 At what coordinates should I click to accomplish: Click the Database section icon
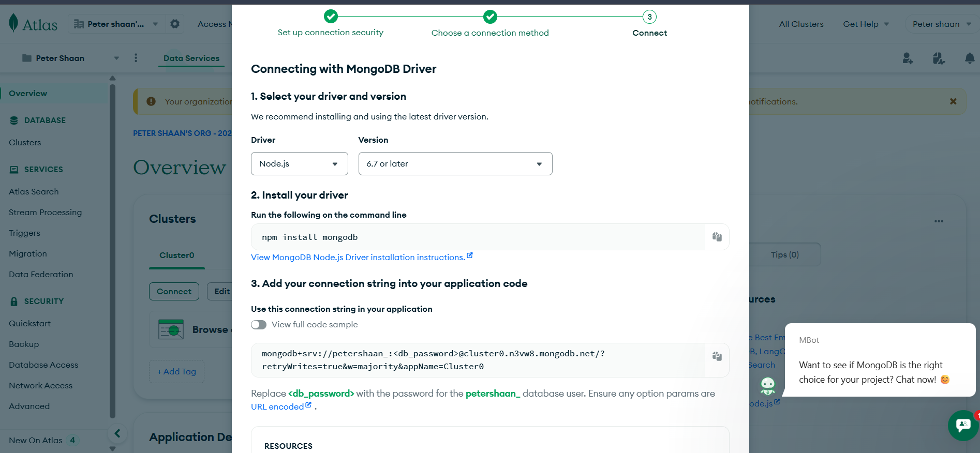14,120
